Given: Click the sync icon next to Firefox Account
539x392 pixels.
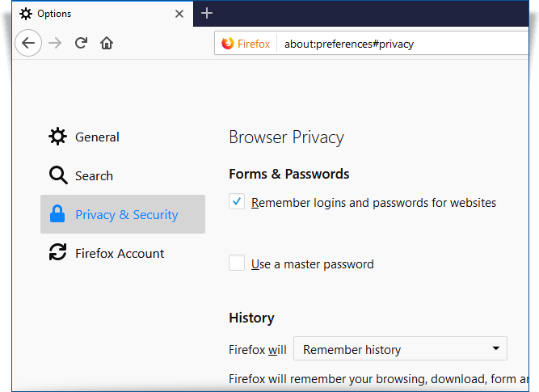Looking at the screenshot, I should pyautogui.click(x=57, y=252).
